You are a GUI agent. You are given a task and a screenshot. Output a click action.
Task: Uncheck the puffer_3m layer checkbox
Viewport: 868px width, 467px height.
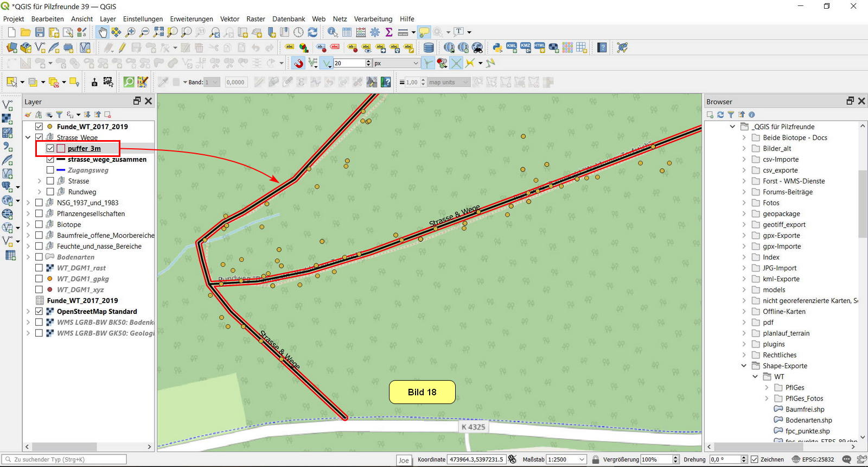pyautogui.click(x=50, y=148)
